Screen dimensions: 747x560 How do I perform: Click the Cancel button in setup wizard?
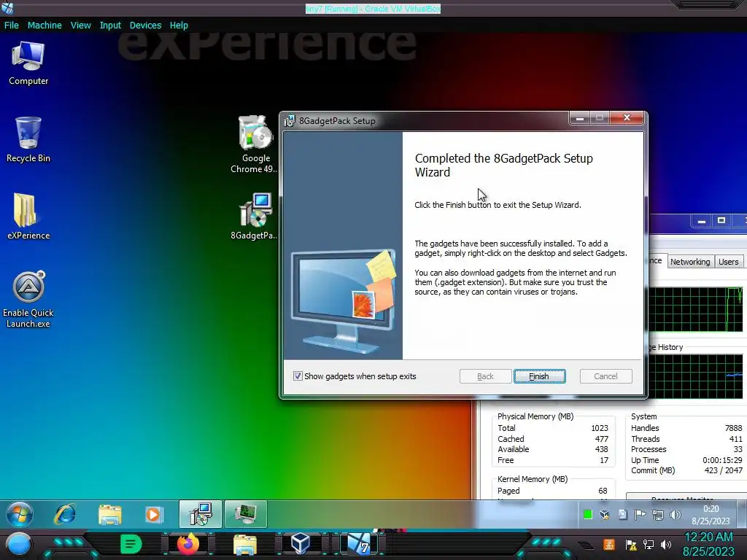click(605, 376)
